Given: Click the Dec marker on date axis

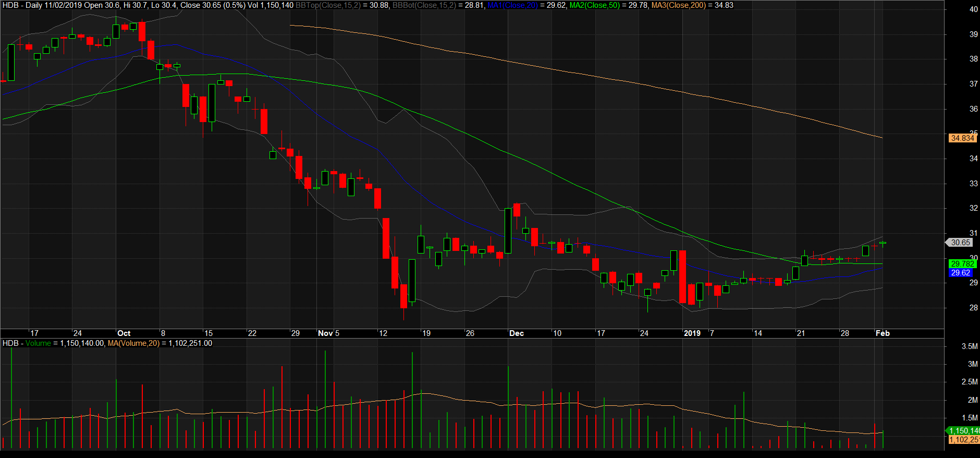Looking at the screenshot, I should pos(517,333).
